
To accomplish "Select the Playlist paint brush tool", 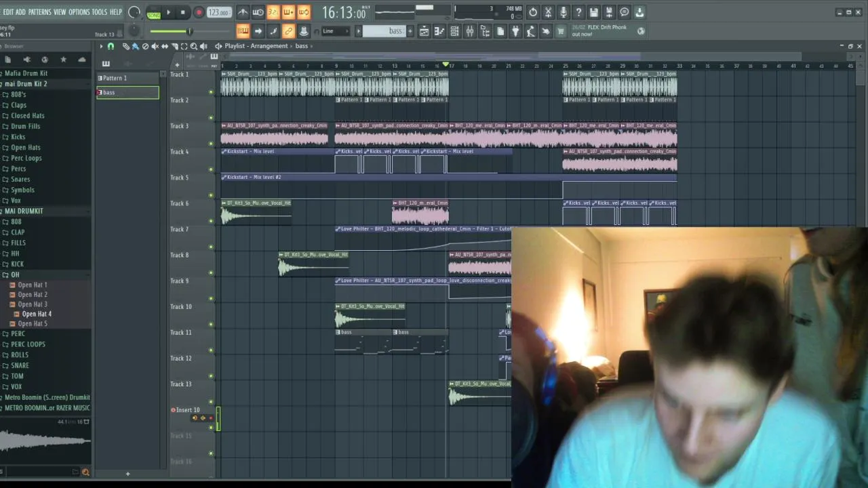I will click(135, 46).
